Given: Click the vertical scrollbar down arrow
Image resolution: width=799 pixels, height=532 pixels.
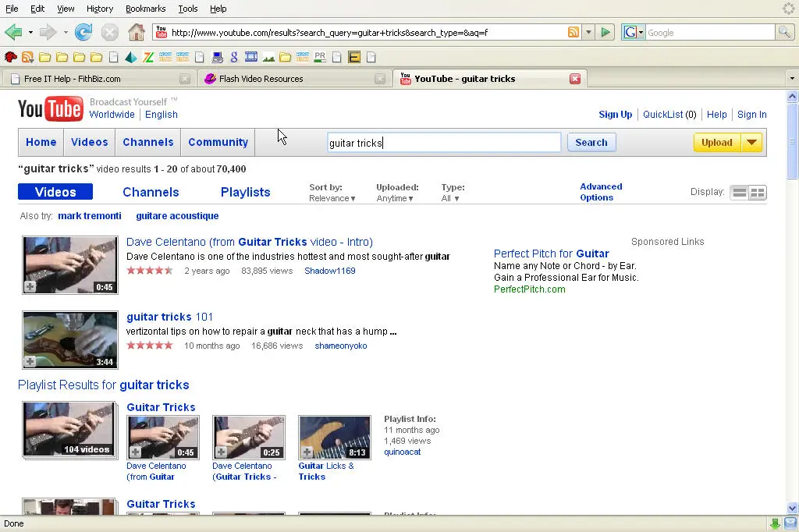Looking at the screenshot, I should click(x=792, y=508).
